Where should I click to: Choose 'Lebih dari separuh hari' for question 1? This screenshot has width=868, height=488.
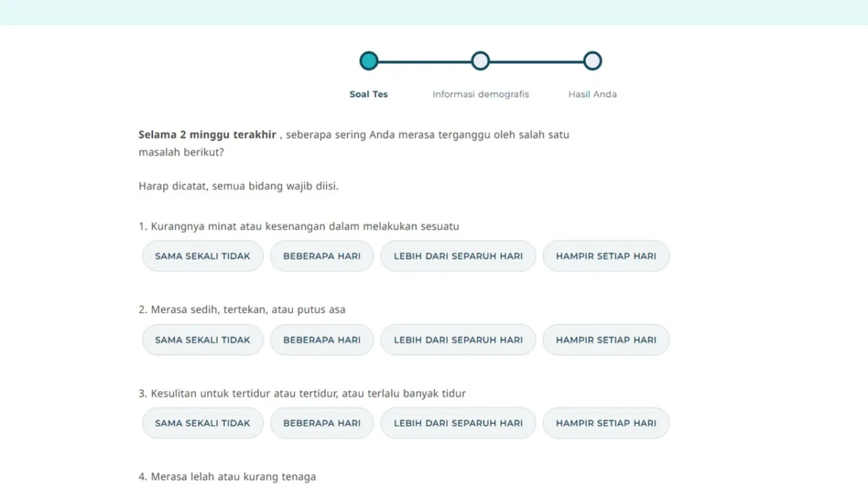point(459,256)
